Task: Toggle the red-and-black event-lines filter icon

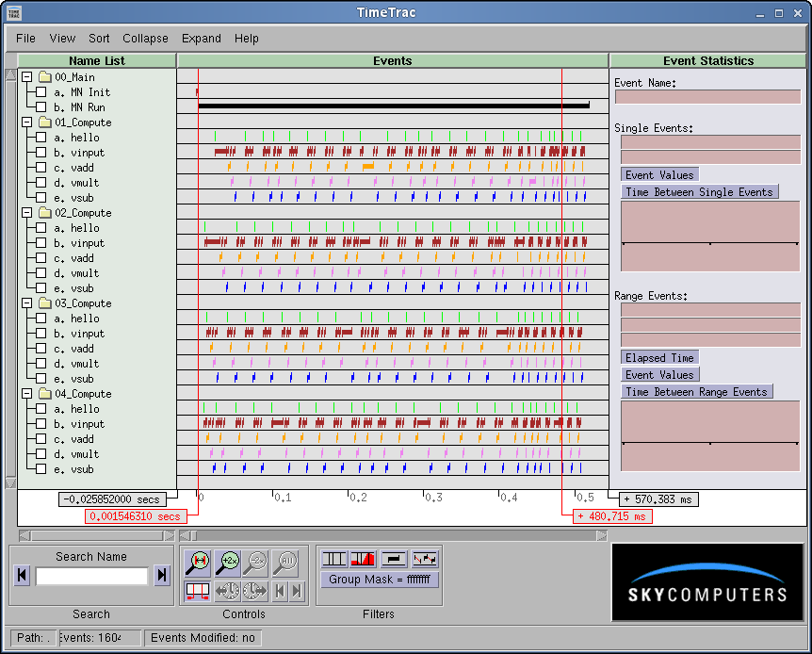Action: pos(425,559)
